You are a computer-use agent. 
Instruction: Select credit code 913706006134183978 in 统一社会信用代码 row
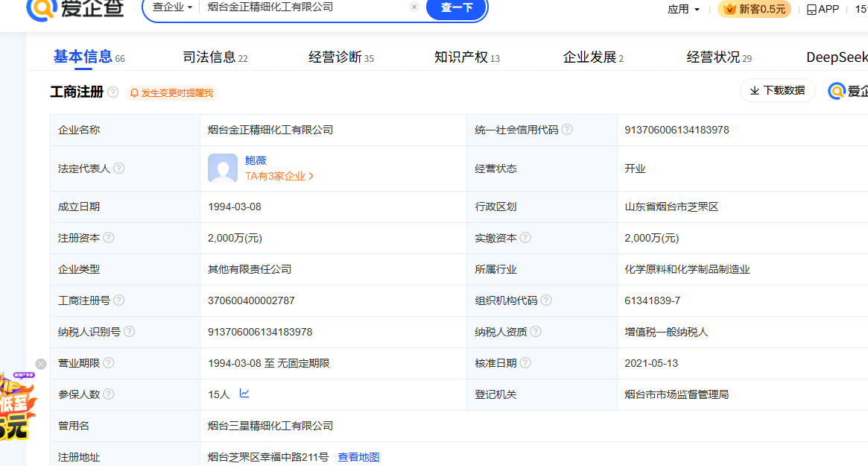(677, 130)
